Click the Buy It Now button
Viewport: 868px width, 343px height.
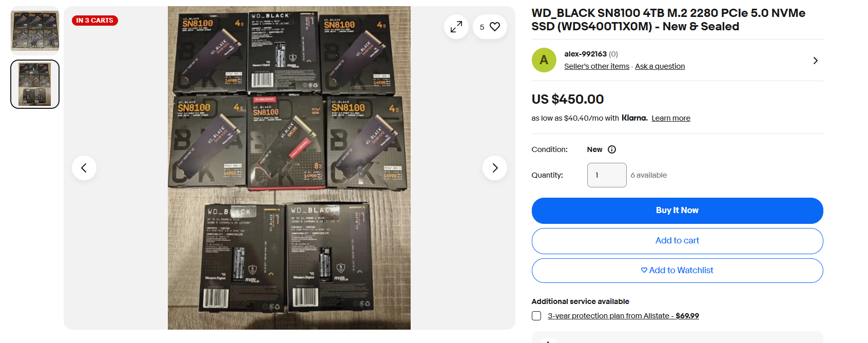pos(678,211)
